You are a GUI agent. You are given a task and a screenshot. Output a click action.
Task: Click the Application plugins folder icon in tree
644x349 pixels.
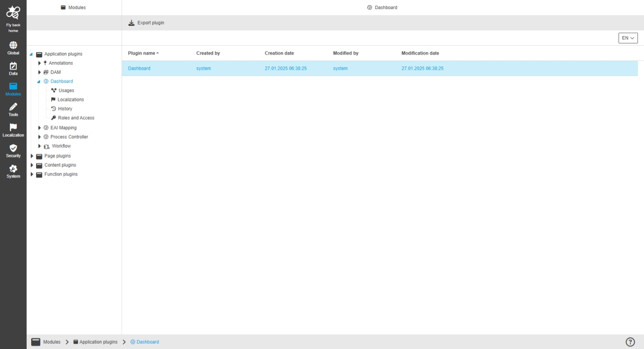39,54
